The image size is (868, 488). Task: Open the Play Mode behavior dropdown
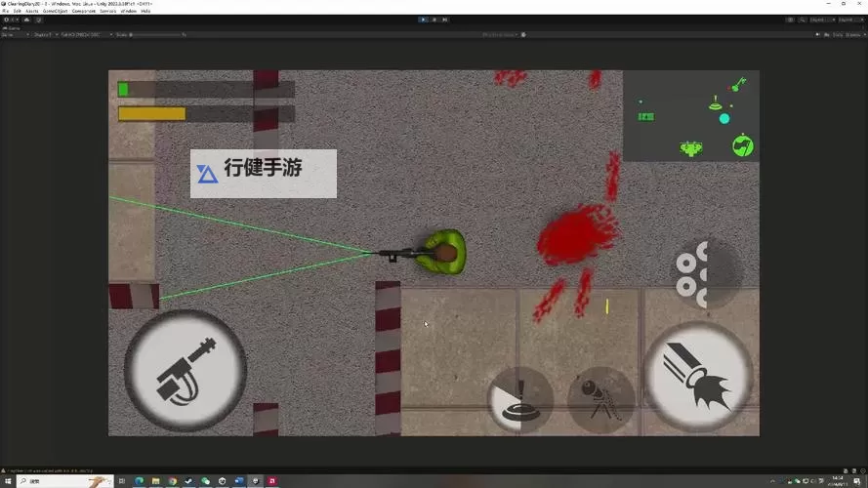(500, 35)
